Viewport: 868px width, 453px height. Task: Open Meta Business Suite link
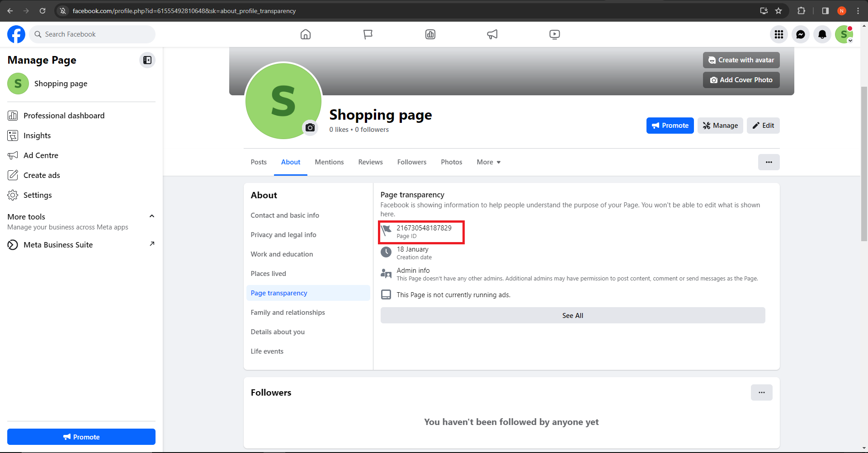click(81, 245)
